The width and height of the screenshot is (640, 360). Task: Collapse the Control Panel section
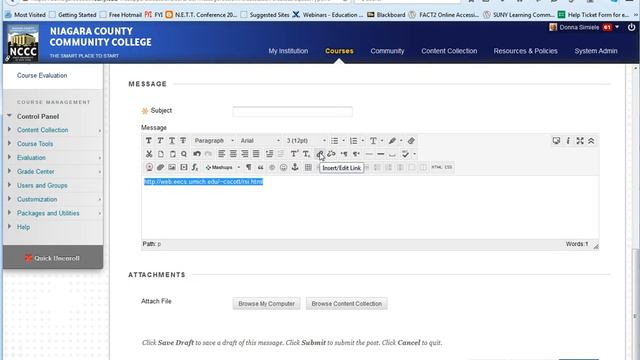click(x=9, y=116)
